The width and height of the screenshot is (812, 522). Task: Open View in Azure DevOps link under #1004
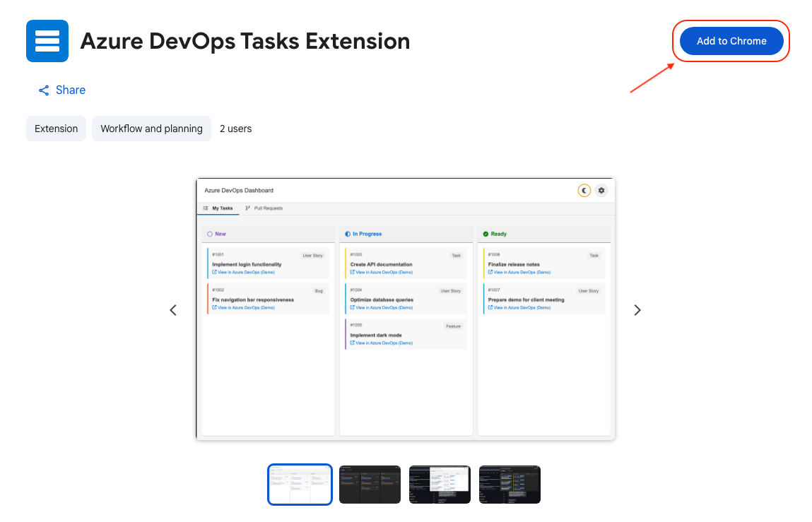point(381,307)
